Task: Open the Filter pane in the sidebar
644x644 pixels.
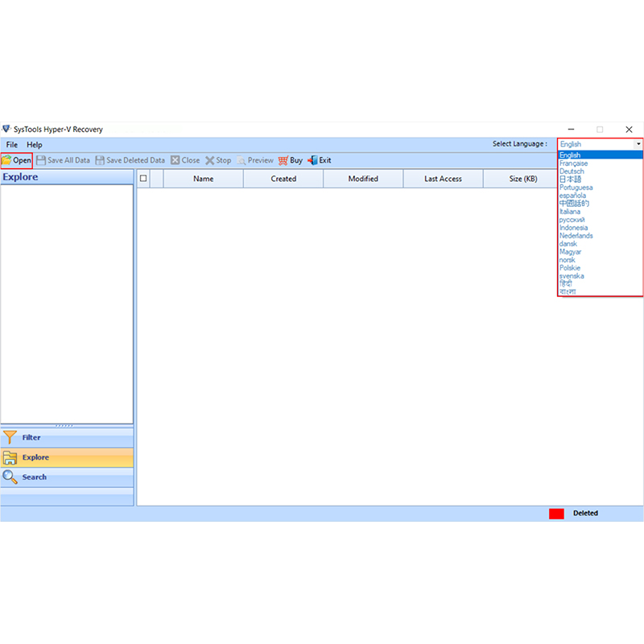Action: pyautogui.click(x=67, y=437)
